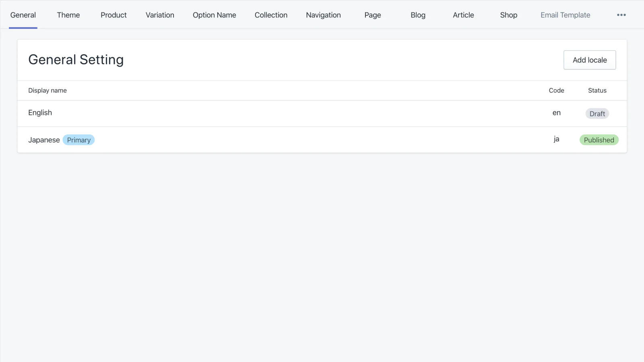This screenshot has width=644, height=362.
Task: Select the Page tab
Action: tap(372, 15)
